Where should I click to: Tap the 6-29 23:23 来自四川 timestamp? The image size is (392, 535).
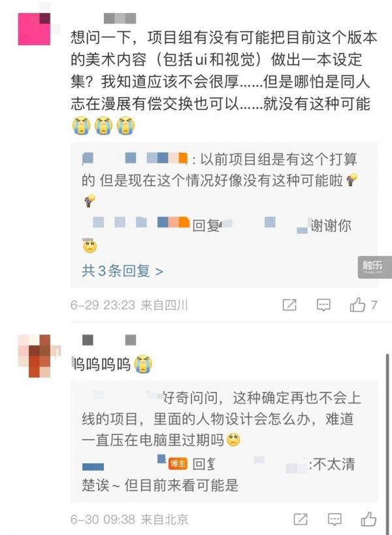pos(129,304)
